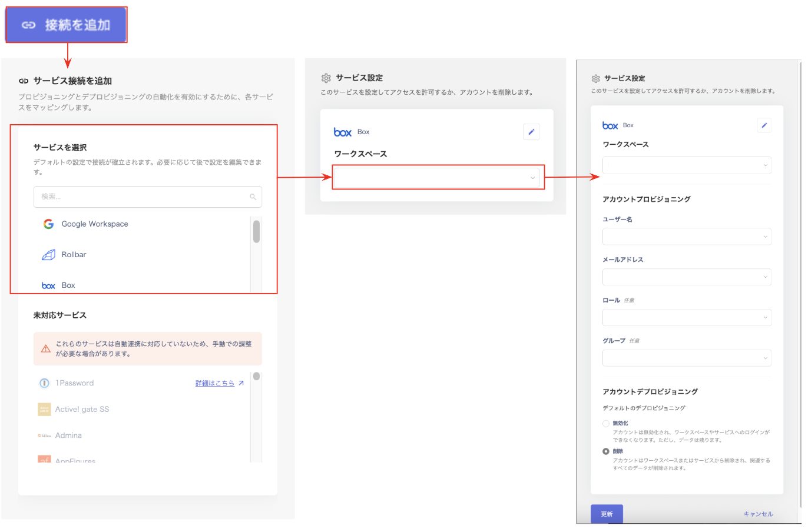Click the service list scrollbar thumb
Viewport: 808px width, 532px height.
point(256,231)
